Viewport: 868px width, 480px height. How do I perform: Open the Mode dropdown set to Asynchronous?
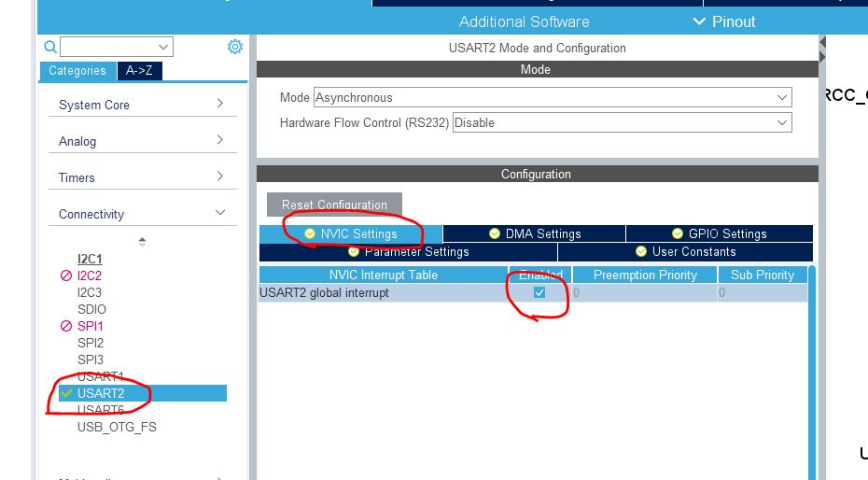pyautogui.click(x=553, y=97)
